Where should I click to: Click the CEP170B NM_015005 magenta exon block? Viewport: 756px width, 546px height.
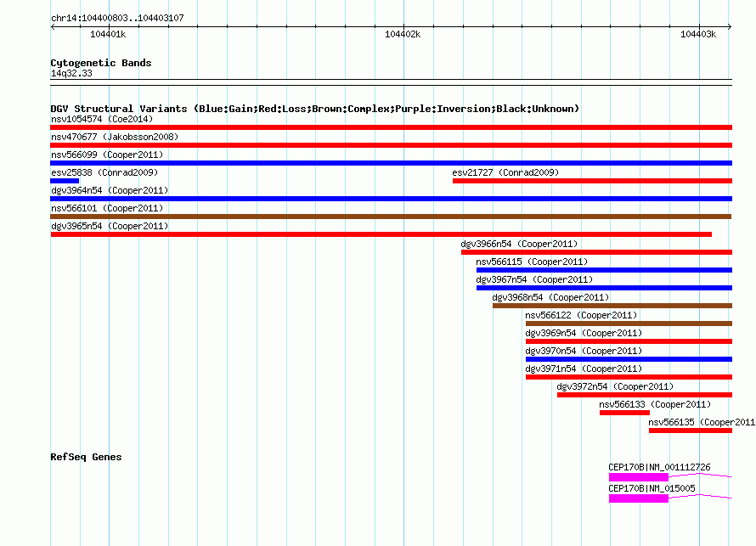coord(639,498)
